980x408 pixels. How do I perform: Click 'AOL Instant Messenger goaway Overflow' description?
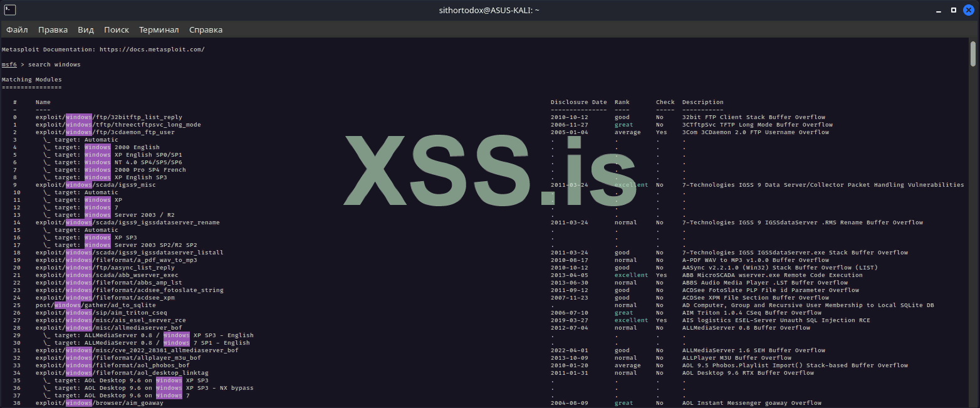click(x=752, y=403)
